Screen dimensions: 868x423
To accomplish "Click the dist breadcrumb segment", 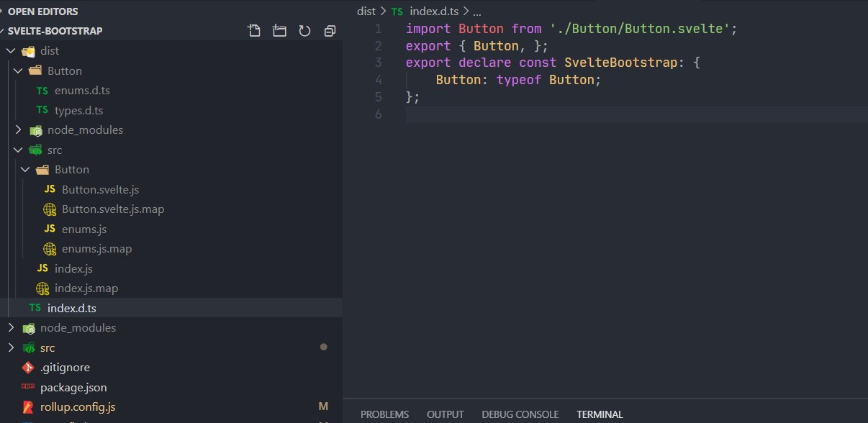I will coord(366,12).
